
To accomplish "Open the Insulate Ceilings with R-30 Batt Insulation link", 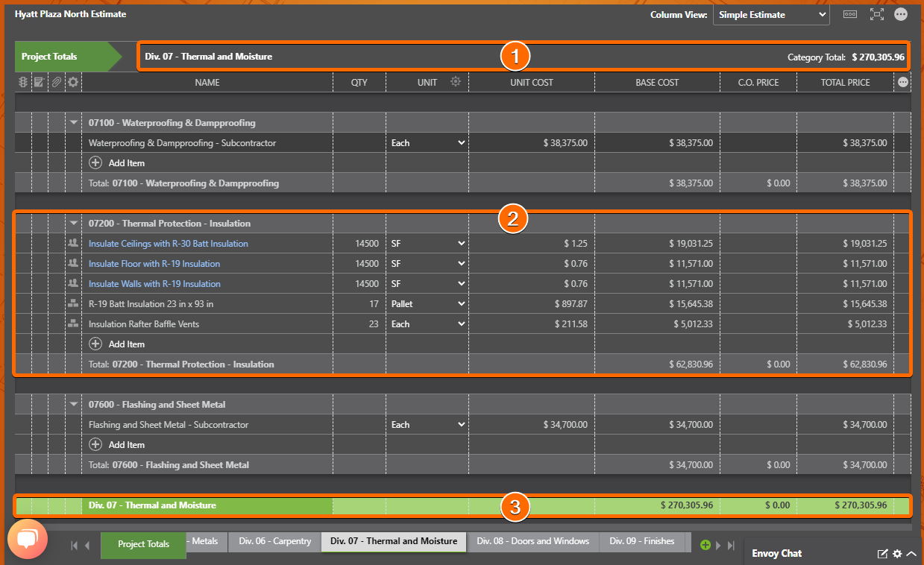I will click(x=169, y=243).
